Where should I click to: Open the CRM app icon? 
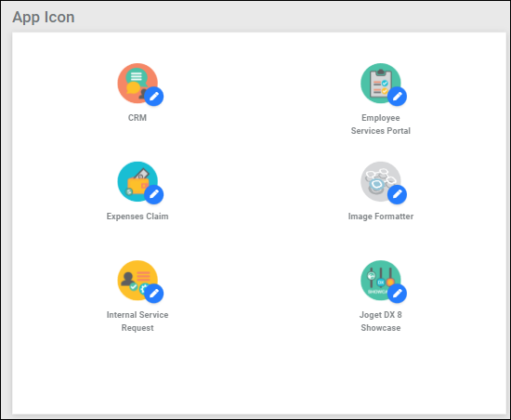point(138,83)
